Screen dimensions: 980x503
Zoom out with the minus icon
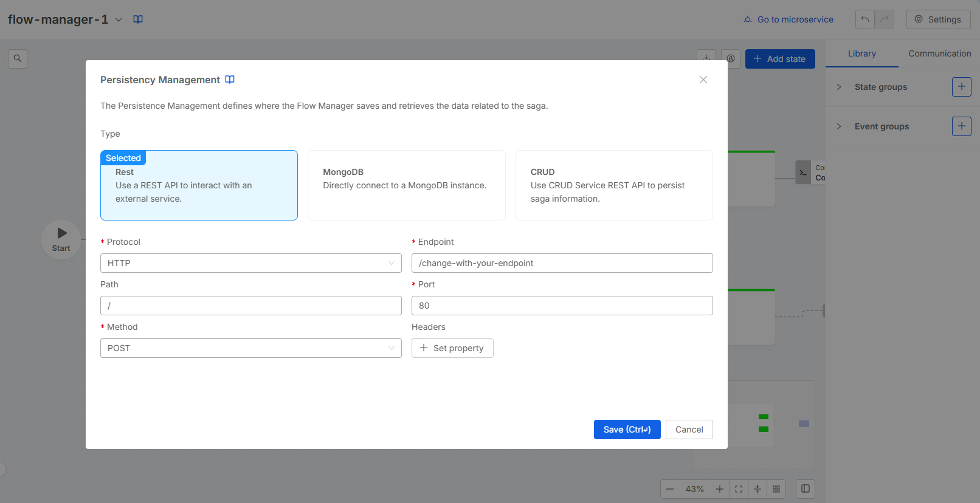coord(670,489)
